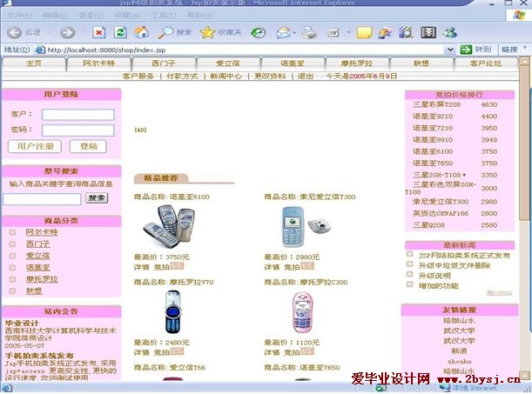
Task: Click the 索尼爱立信T300 product image
Action: (x=306, y=226)
